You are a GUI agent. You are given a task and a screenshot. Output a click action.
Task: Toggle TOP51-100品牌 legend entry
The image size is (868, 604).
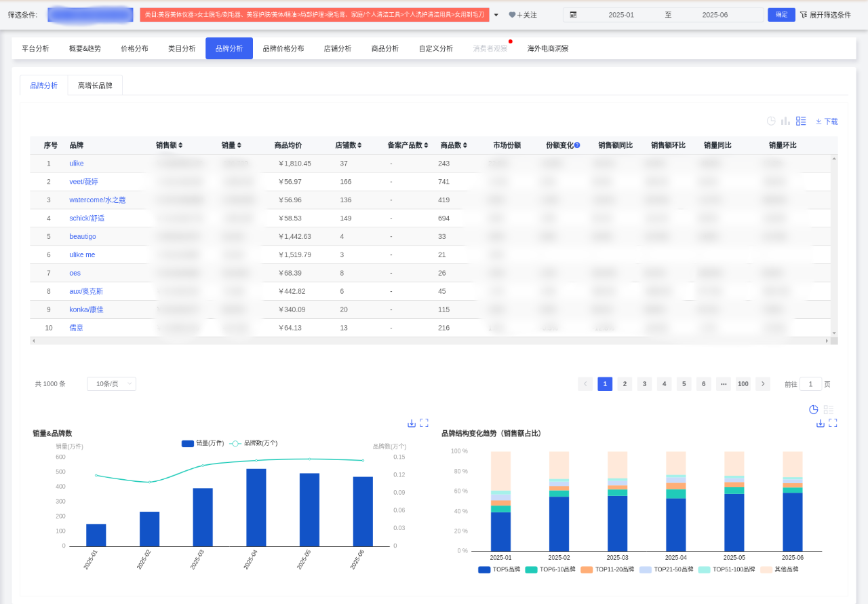point(726,569)
